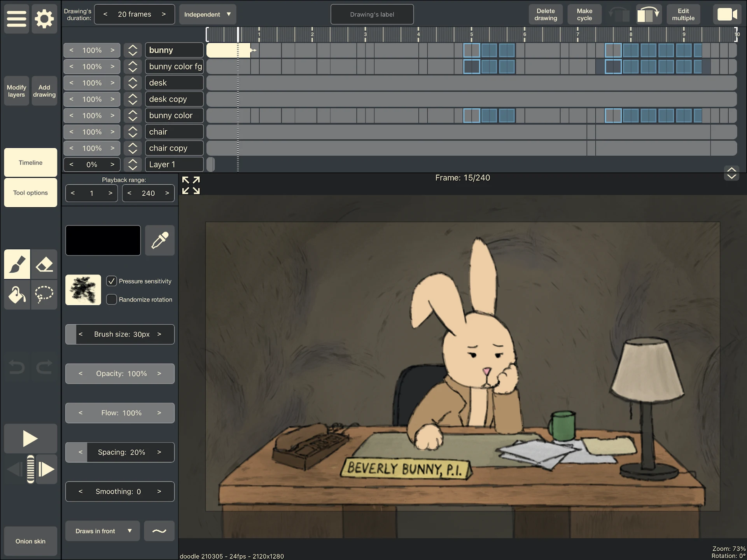The width and height of the screenshot is (747, 560).
Task: Expand the Independent layer dropdown
Action: pyautogui.click(x=209, y=13)
